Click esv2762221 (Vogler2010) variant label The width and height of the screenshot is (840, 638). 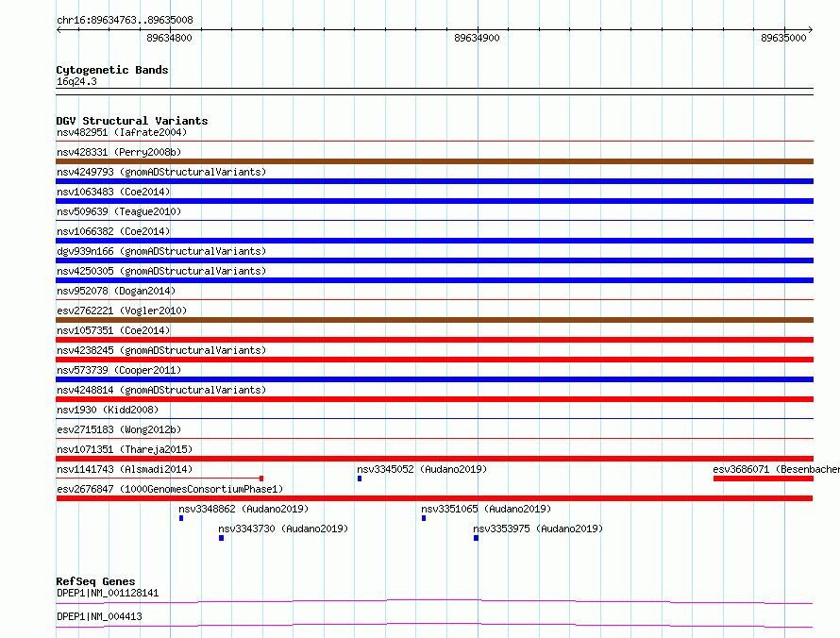tap(122, 311)
